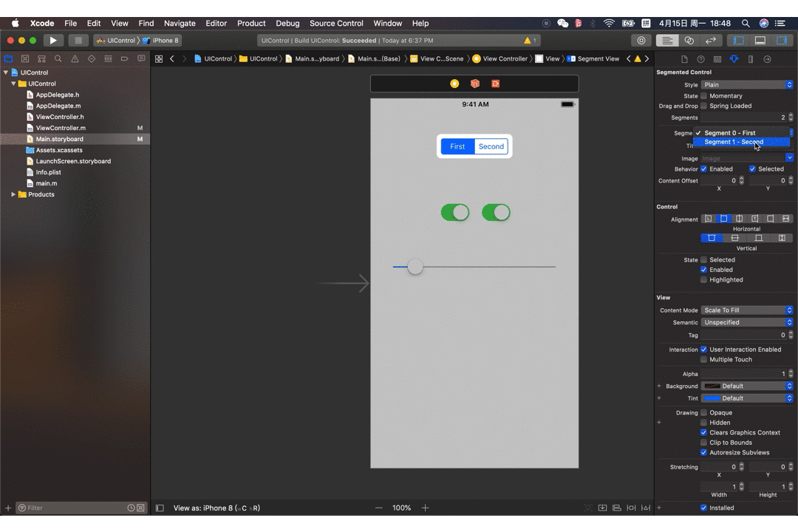This screenshot has height=532, width=798.
Task: Click View as: iPhone 8 device button
Action: [216, 508]
